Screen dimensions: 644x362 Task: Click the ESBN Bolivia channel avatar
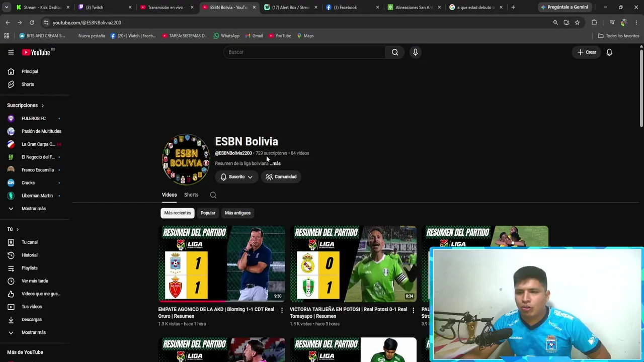pos(186,159)
